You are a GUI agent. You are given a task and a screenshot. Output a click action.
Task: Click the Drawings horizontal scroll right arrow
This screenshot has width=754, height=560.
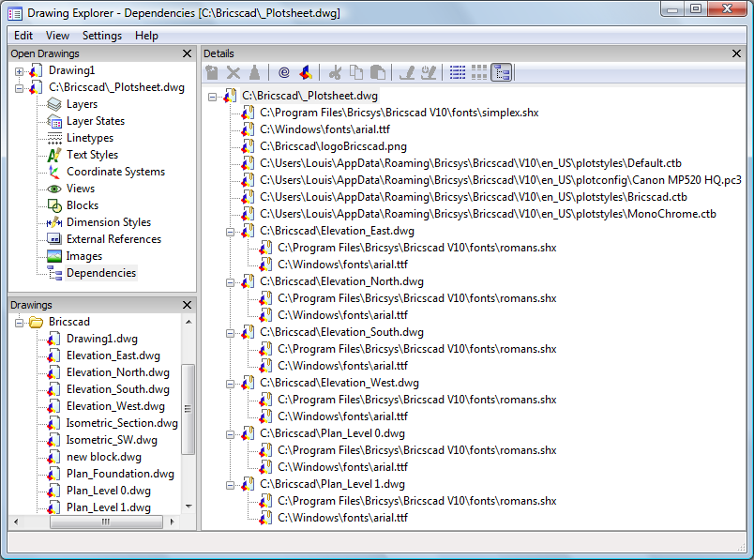coord(173,522)
